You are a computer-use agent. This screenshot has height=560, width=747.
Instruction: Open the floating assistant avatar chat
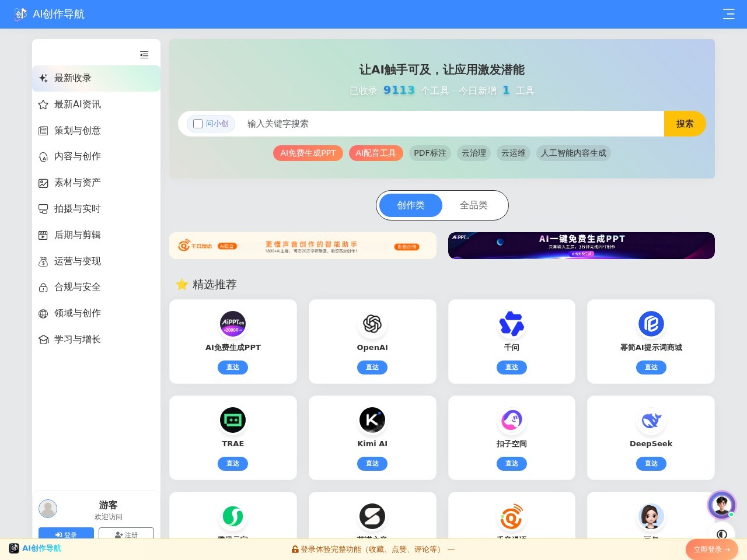(x=722, y=505)
